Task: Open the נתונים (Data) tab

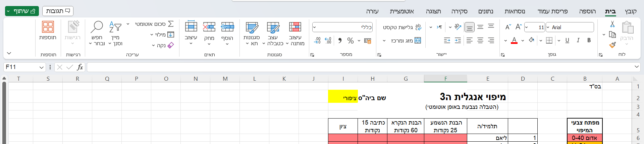Action: click(x=485, y=11)
